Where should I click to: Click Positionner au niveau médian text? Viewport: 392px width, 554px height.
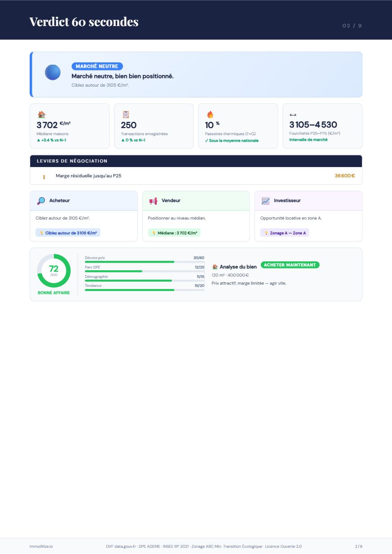pos(177,218)
